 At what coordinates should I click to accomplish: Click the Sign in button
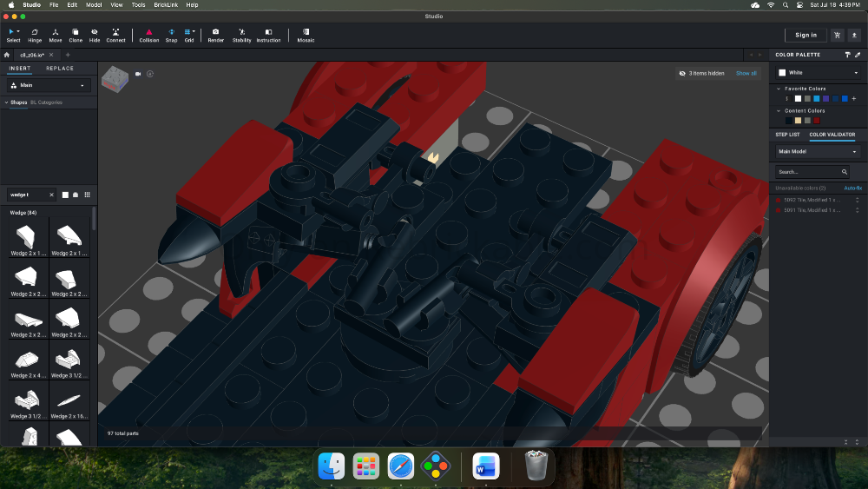806,35
